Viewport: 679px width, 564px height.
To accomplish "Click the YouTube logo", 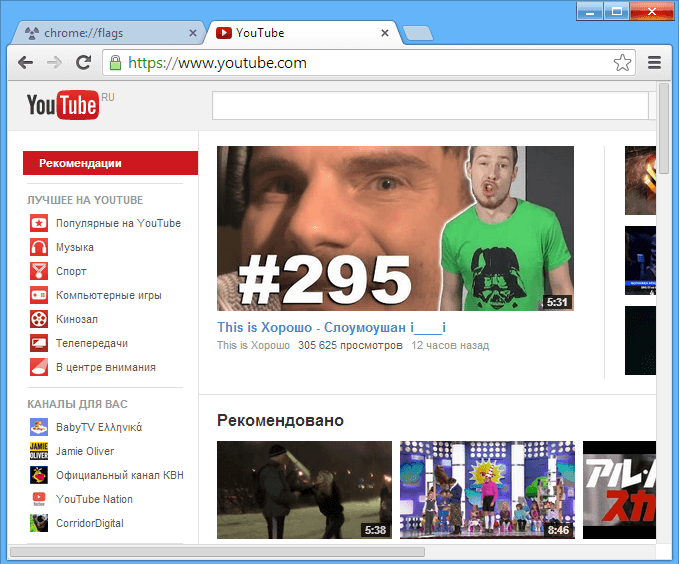I will (x=62, y=104).
